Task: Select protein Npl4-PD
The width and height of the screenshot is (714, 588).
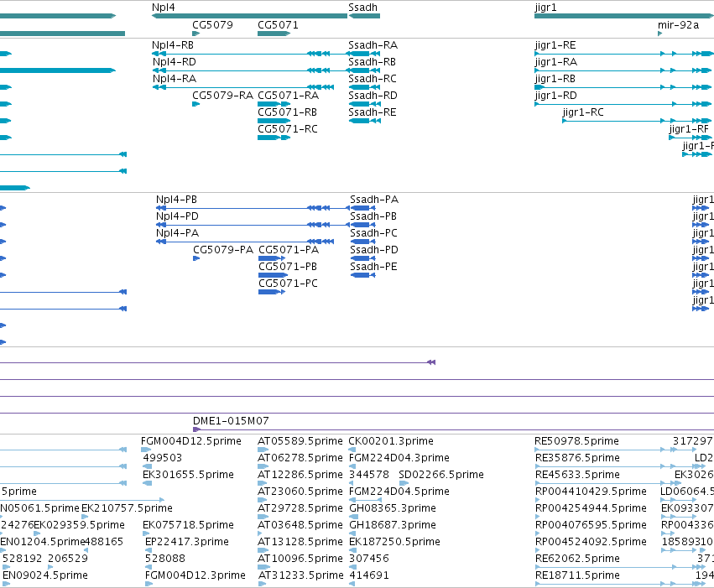Action: click(x=177, y=216)
